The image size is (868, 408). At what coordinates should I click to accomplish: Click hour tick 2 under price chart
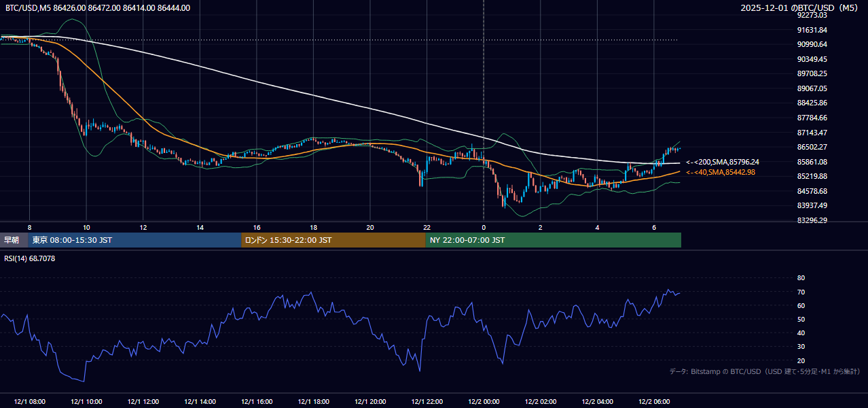(541, 227)
